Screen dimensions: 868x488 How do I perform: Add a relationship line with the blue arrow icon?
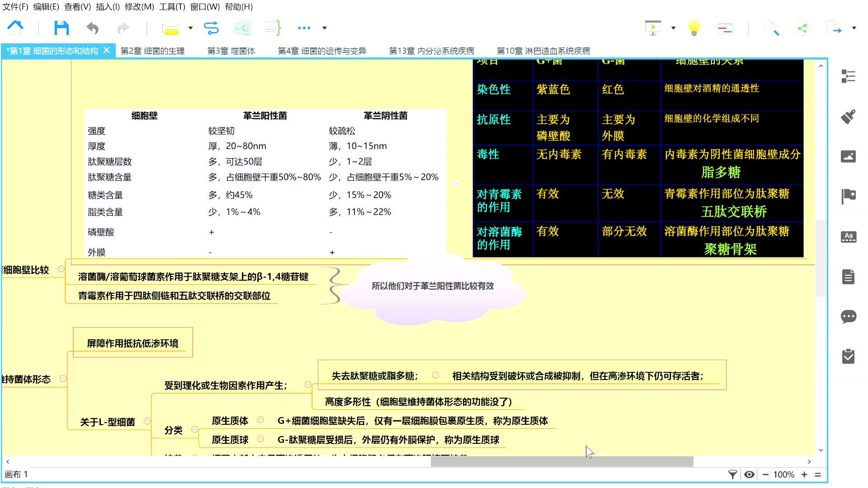click(211, 28)
